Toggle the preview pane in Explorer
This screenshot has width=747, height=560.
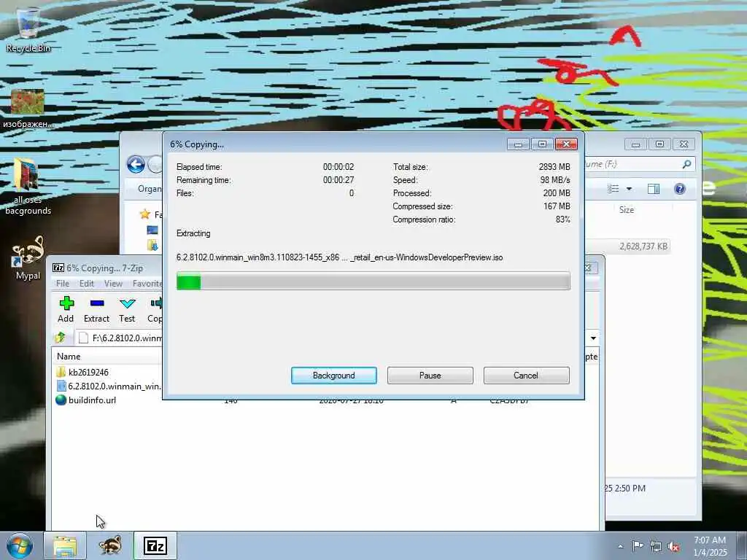654,189
